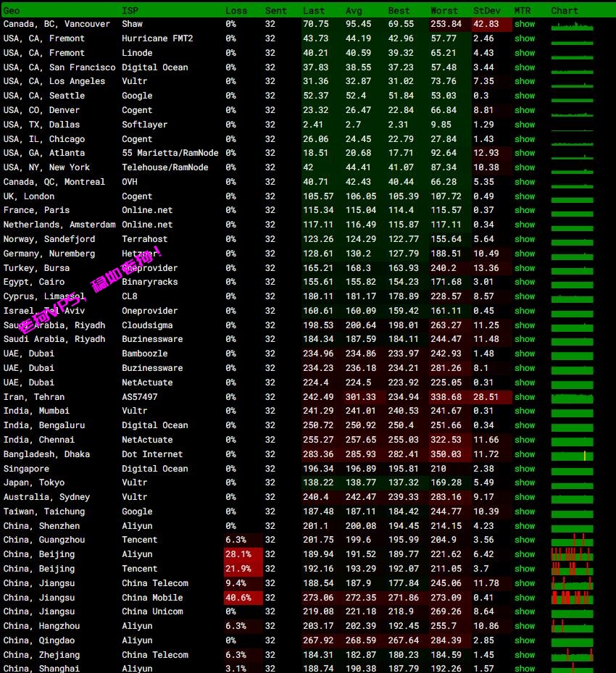Viewport: 616px width, 673px height.
Task: Show MTR for Netherlands, Amsterdam row
Action: (525, 225)
